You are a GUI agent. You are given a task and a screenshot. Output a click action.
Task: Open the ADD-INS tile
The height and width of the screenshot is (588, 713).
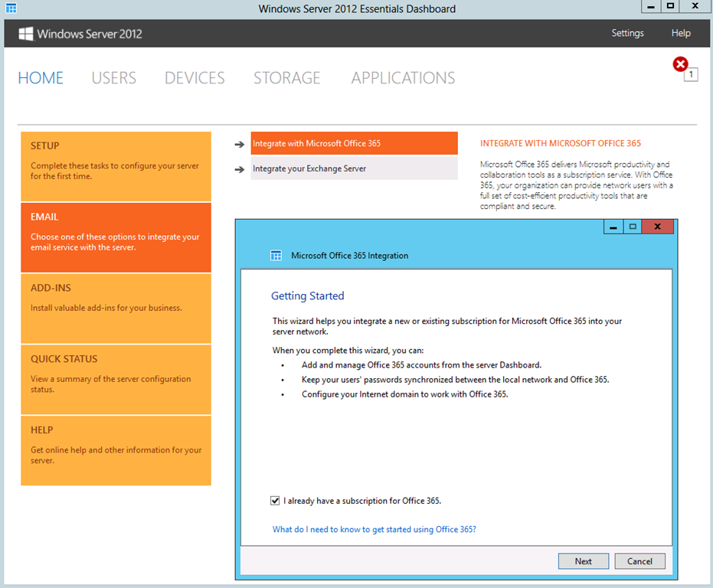[x=116, y=309]
